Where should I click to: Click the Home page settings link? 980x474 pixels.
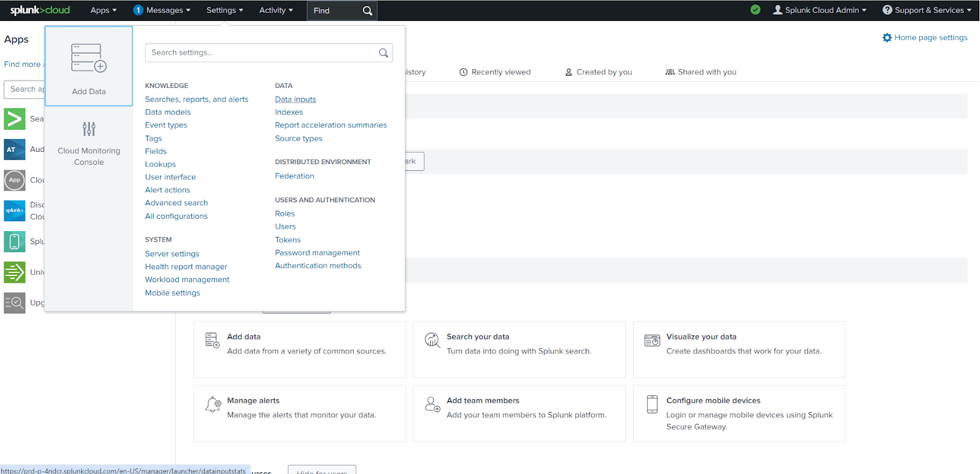pyautogui.click(x=931, y=38)
